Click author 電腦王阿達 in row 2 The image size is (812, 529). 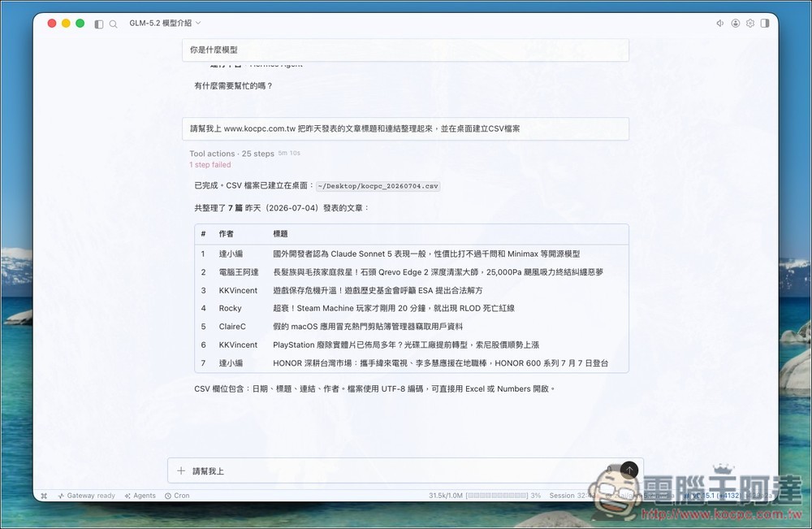tap(238, 272)
